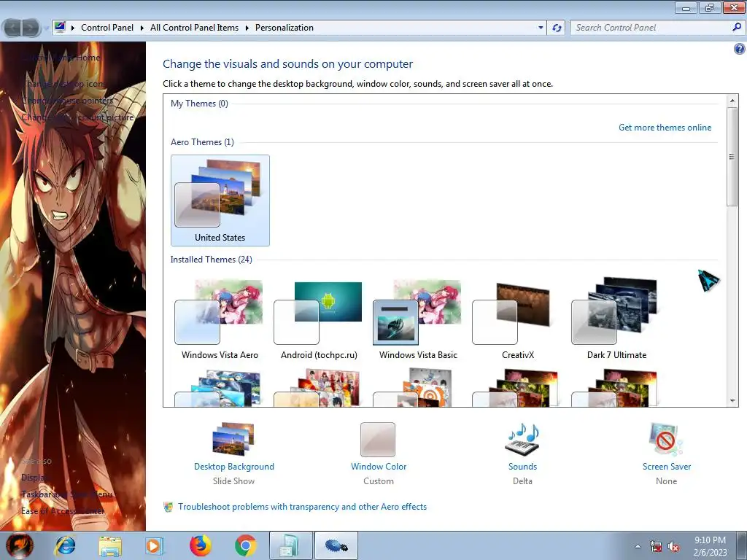Open Troubleshoot problems with transparency link
747x560 pixels.
302,507
